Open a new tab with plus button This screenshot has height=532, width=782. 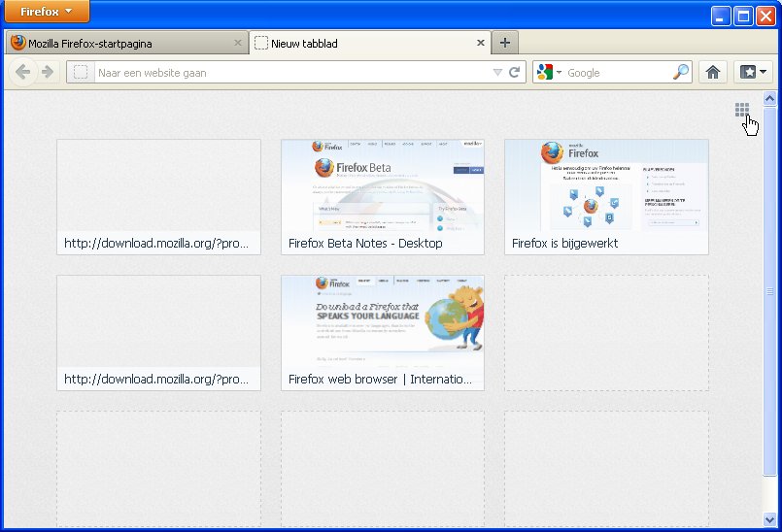[x=505, y=43]
